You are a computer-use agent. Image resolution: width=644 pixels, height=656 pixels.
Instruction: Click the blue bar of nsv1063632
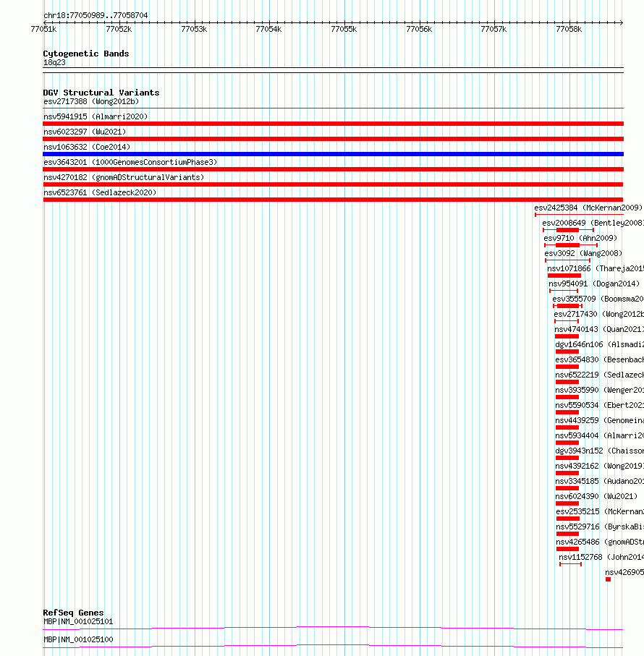(333, 154)
